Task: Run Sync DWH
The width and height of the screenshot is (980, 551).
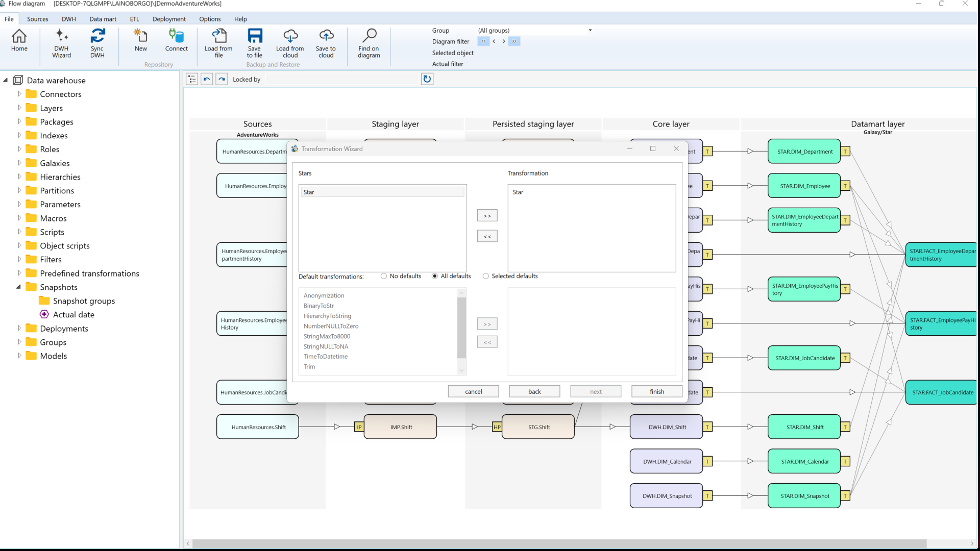Action: [x=97, y=43]
